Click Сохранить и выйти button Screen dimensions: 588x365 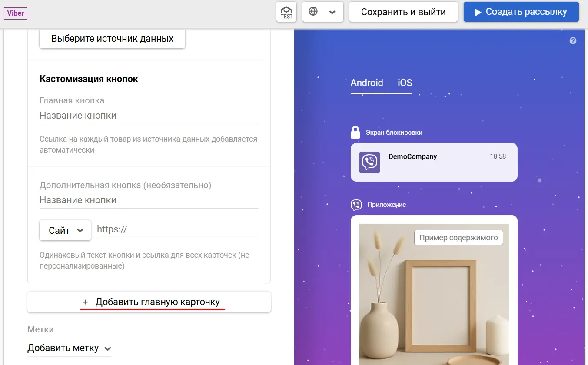403,12
